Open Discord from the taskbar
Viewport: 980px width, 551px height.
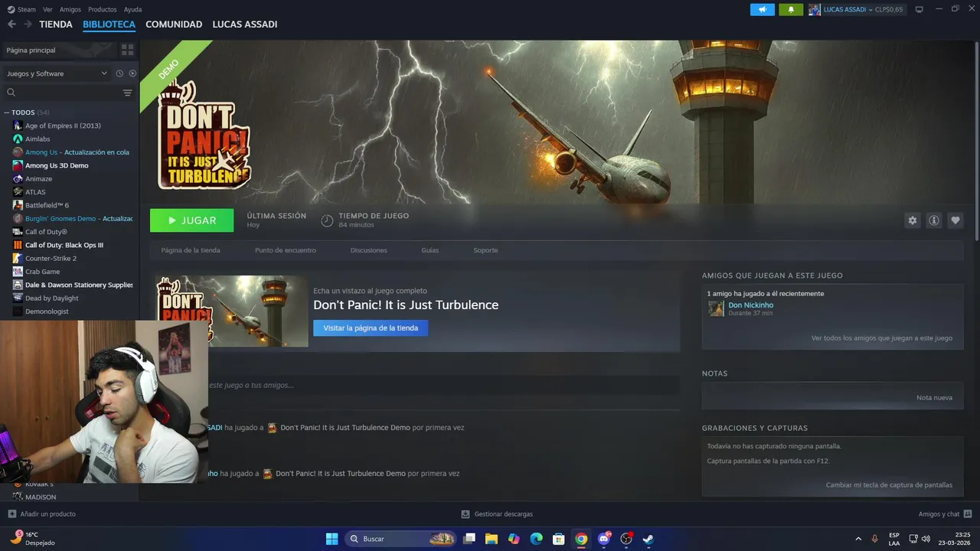click(x=604, y=539)
